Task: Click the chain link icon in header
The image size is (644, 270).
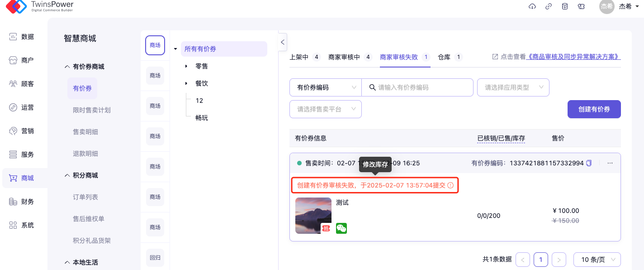Action: 548,6
